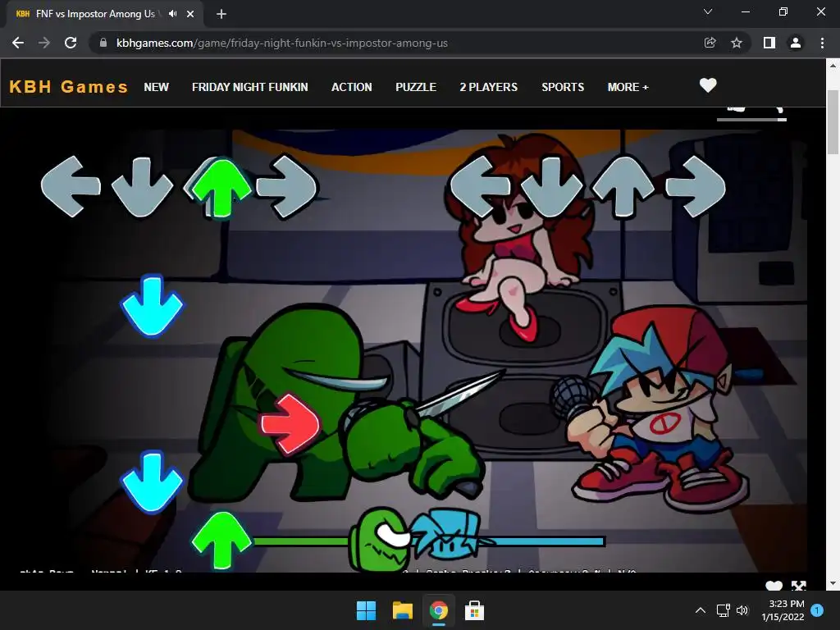The width and height of the screenshot is (840, 630).
Task: Click the player's gray up arrow receptor
Action: click(x=623, y=186)
